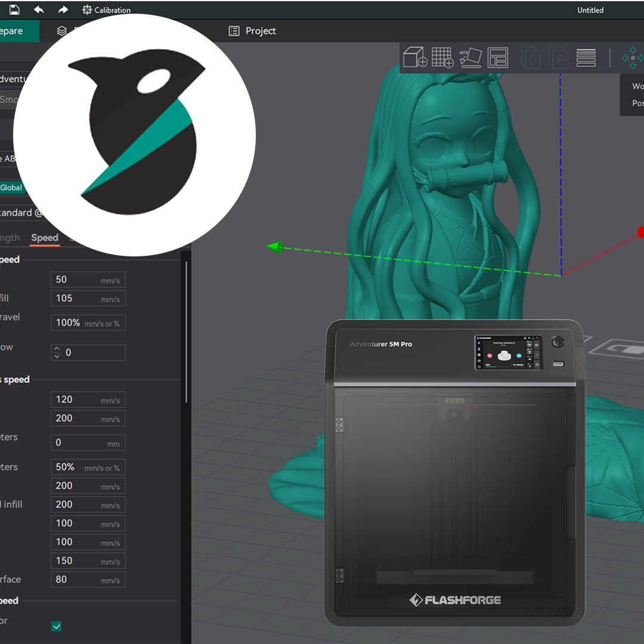This screenshot has height=644, width=644.
Task: Click the 200 field directly below 120
Action: pyautogui.click(x=88, y=419)
